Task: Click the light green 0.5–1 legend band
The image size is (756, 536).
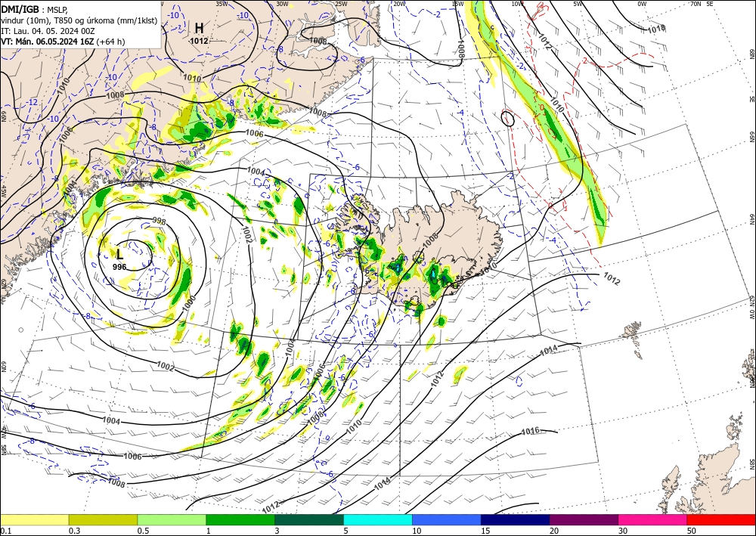Action: (172, 520)
